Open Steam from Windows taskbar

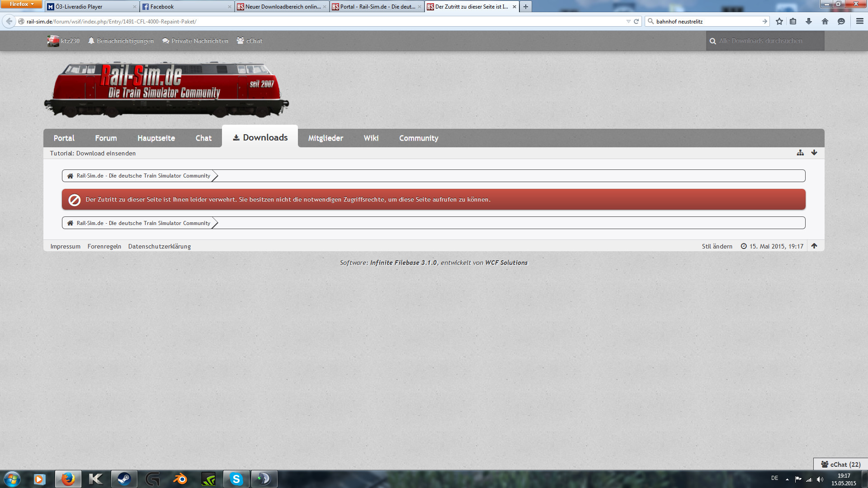coord(124,479)
